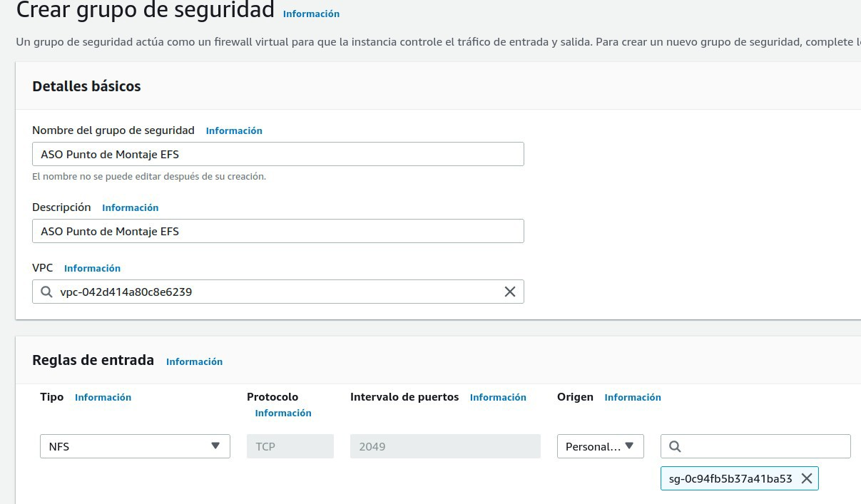Click the magnifier icon inside the VPC field

(46, 292)
